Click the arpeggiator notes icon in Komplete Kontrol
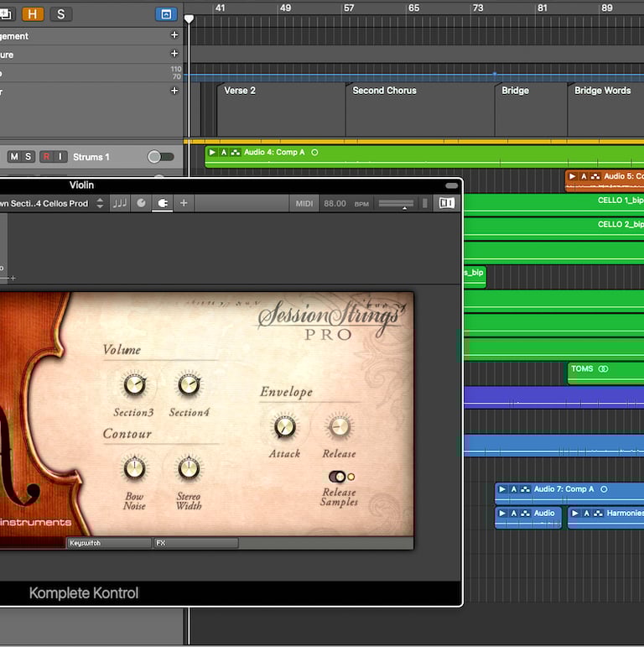The height and width of the screenshot is (647, 644). pyautogui.click(x=120, y=203)
